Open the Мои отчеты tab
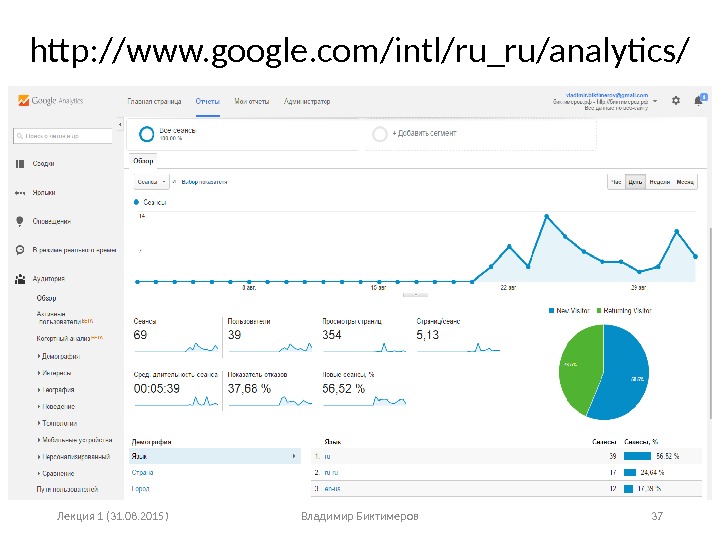Screen dimensions: 720x540 (x=252, y=101)
